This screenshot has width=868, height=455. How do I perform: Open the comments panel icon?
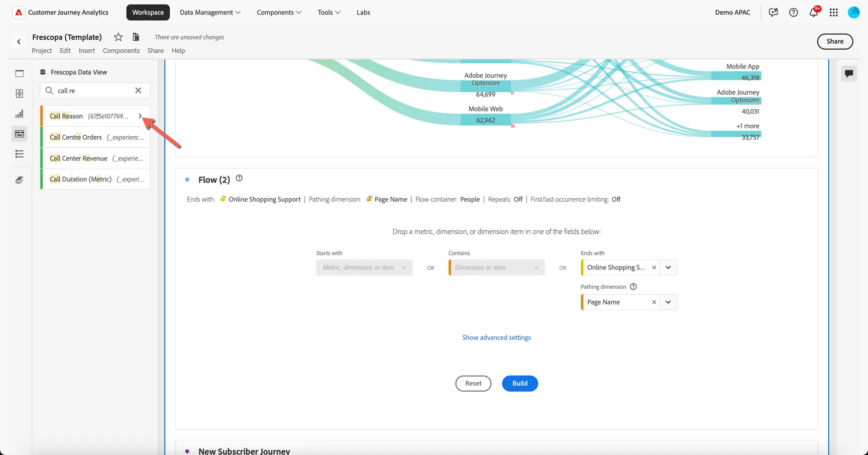tap(849, 74)
